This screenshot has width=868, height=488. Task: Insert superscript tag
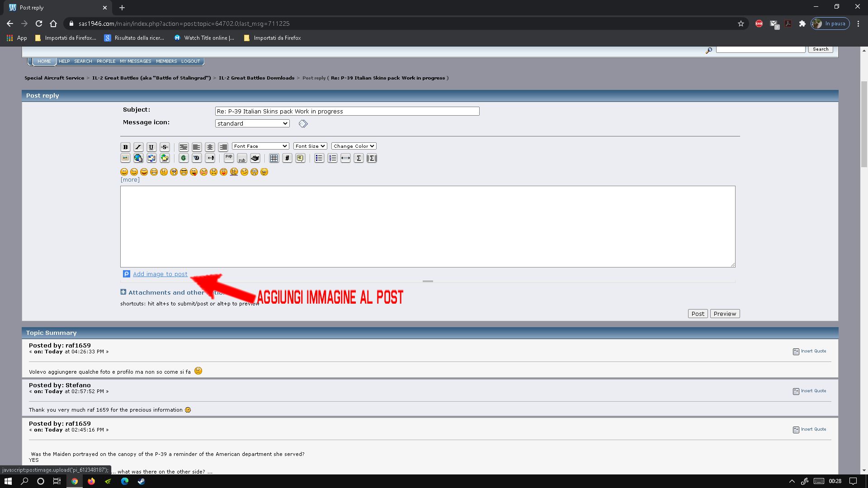[x=229, y=158]
